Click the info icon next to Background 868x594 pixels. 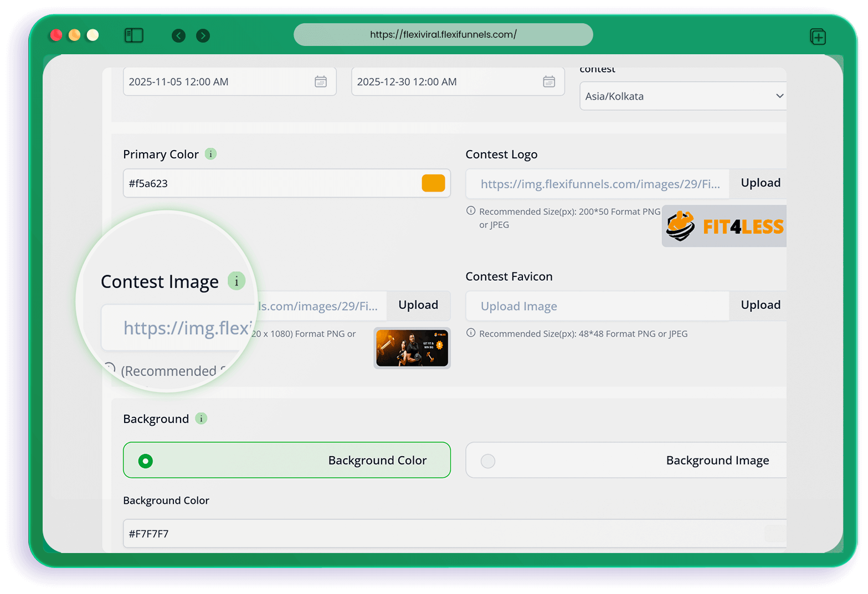point(201,419)
